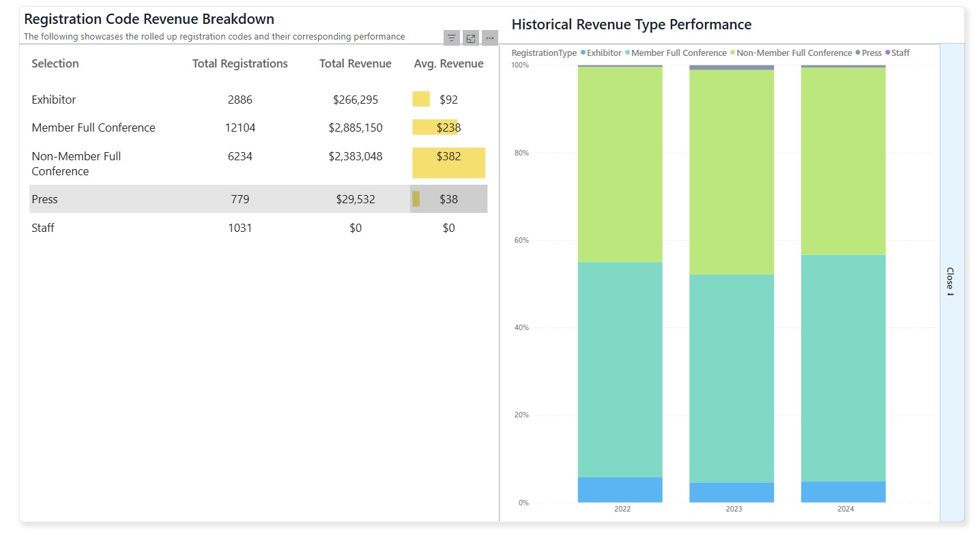
Task: Click the Staff row label
Action: pos(43,228)
